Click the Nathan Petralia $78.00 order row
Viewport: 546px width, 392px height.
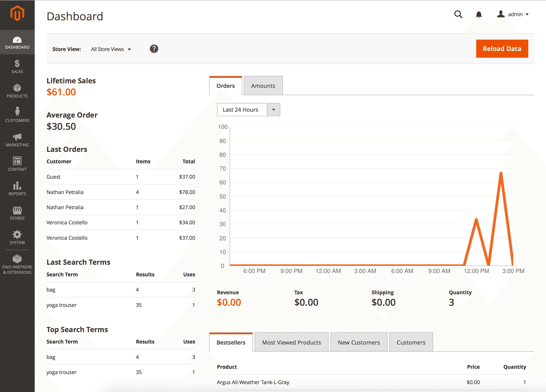(x=121, y=192)
